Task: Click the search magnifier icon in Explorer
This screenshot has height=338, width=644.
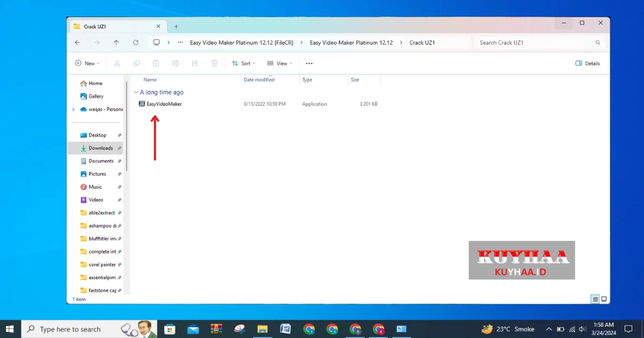Action: (x=598, y=42)
